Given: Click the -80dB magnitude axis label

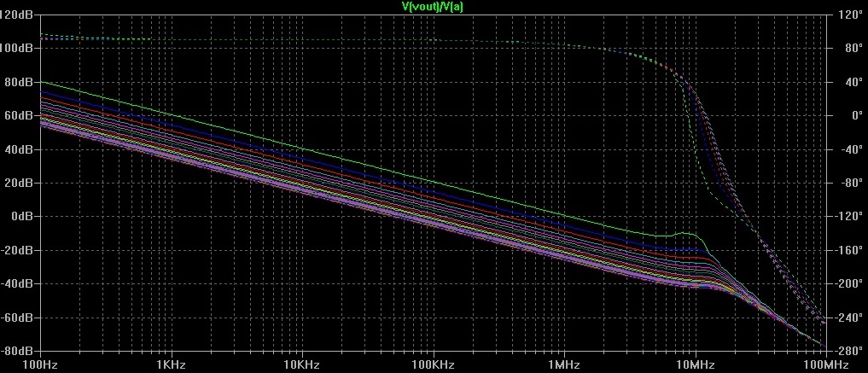Looking at the screenshot, I should [18, 352].
